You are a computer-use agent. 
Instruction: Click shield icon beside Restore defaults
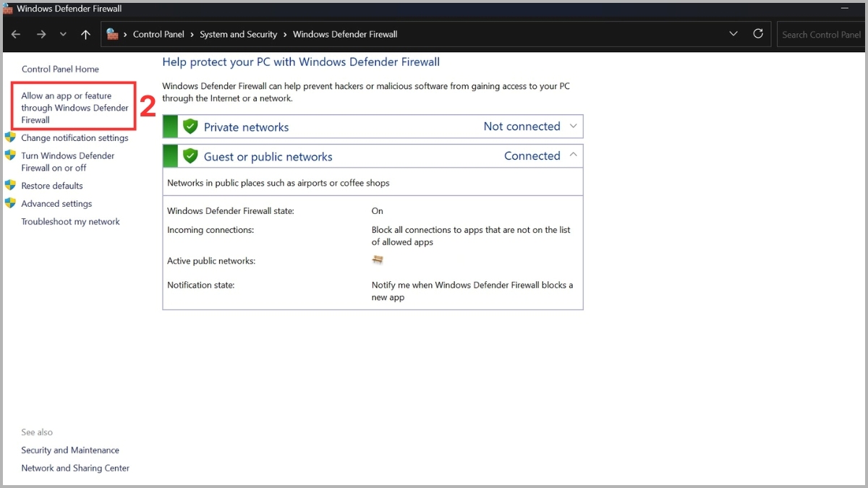click(10, 185)
